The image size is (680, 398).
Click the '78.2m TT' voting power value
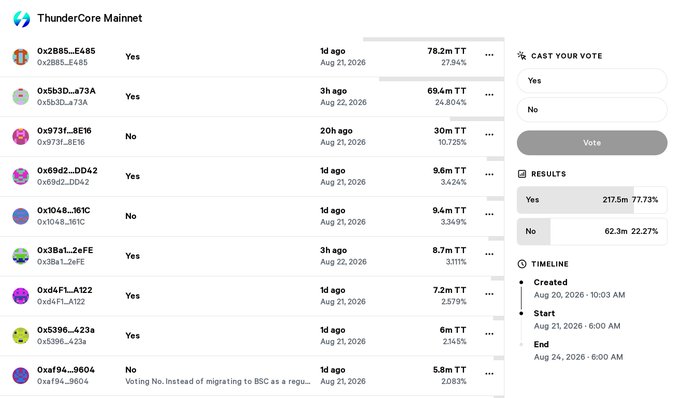[x=447, y=51]
